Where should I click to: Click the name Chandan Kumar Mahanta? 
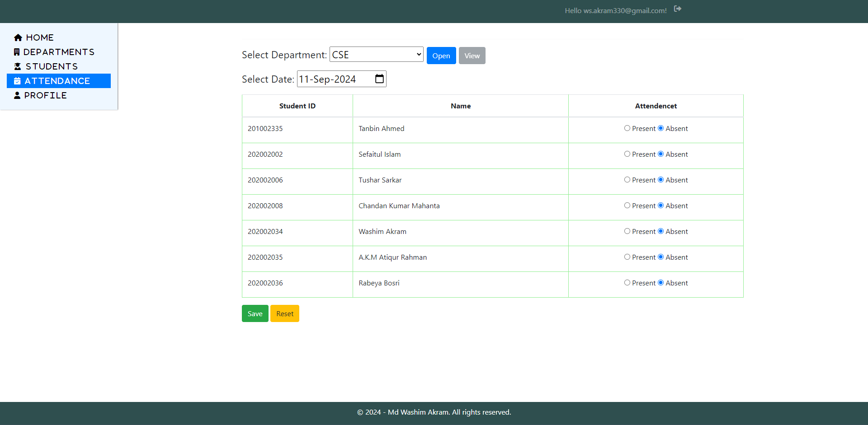click(399, 206)
